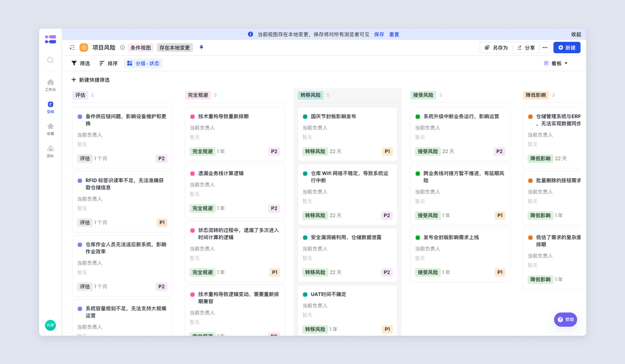Switch to 空间 in sidebar
The image size is (625, 364).
coord(50,107)
